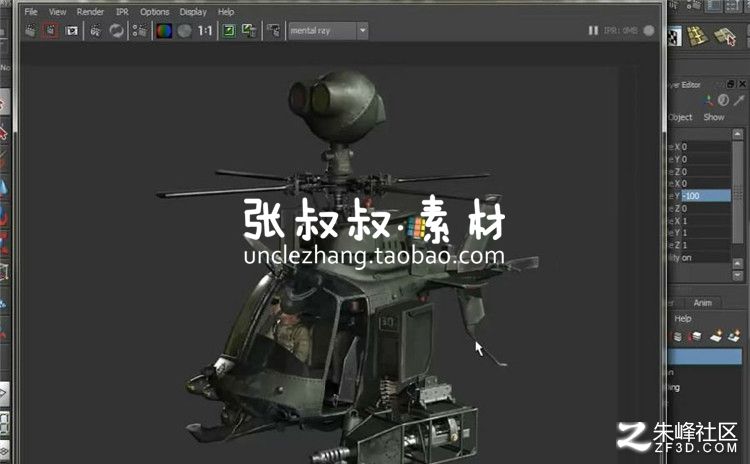Click the Y field with value 1
The height and width of the screenshot is (464, 750).
click(706, 233)
